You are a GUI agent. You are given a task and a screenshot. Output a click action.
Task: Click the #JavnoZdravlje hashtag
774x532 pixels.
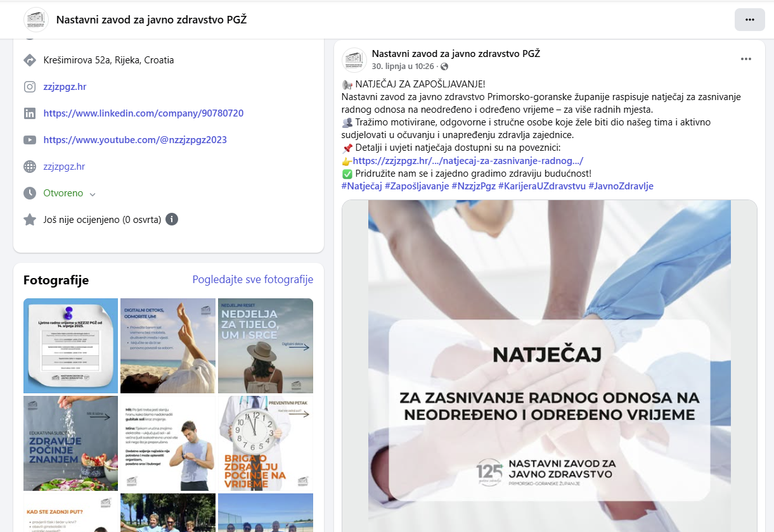tap(621, 186)
